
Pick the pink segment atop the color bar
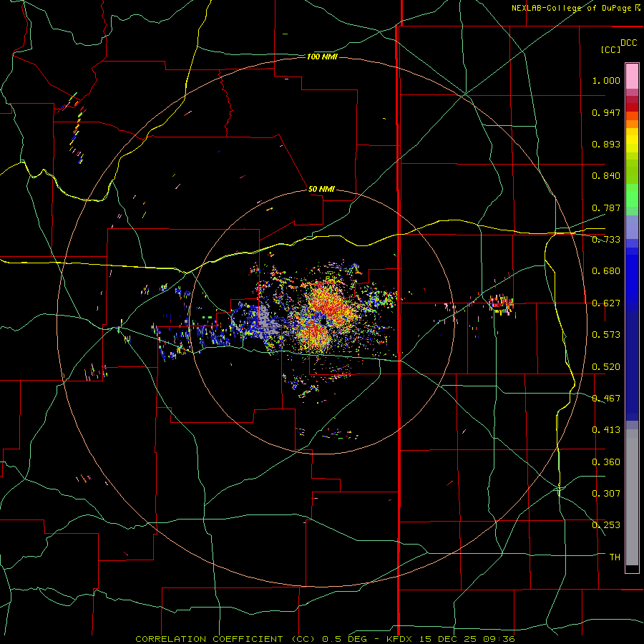point(632,76)
